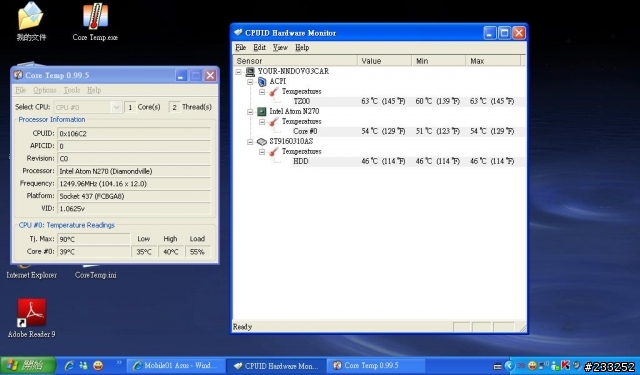Open the My Documents folder desktop icon
The height and width of the screenshot is (375, 640).
[x=31, y=21]
